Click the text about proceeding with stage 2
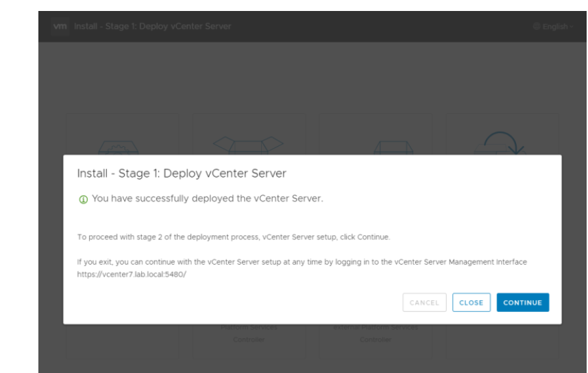This screenshot has height=373, width=588. [234, 237]
